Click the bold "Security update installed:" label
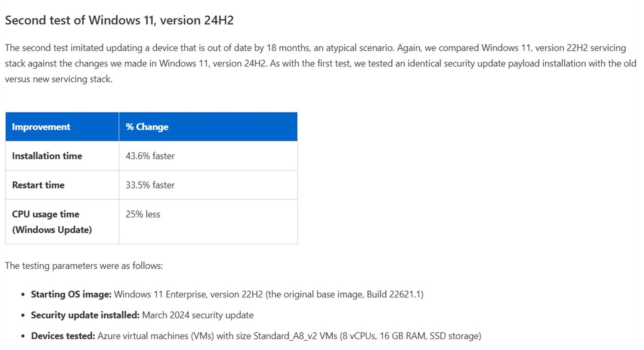This screenshot has width=644, height=350. click(85, 315)
